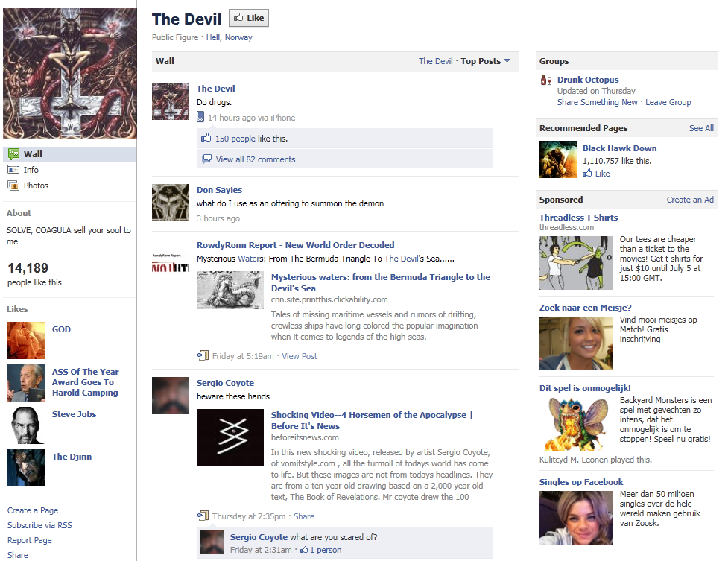Open Black Hawk Down page link
The height and width of the screenshot is (561, 728).
(619, 148)
